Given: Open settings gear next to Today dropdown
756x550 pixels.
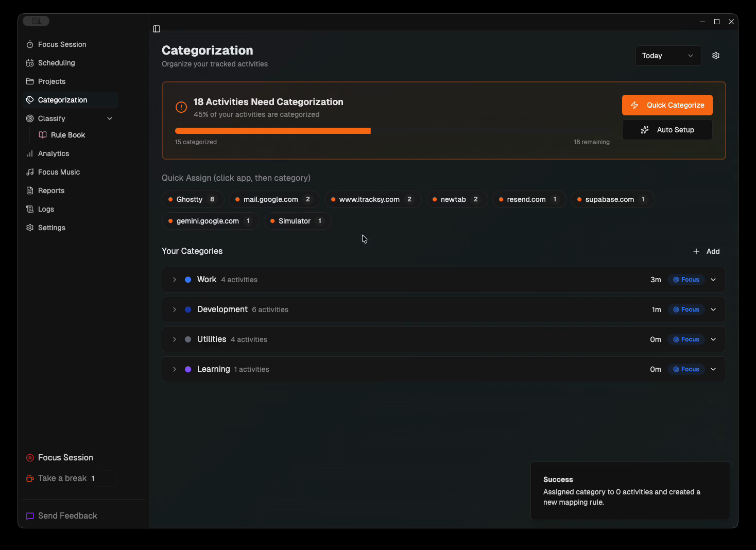Looking at the screenshot, I should tap(715, 56).
